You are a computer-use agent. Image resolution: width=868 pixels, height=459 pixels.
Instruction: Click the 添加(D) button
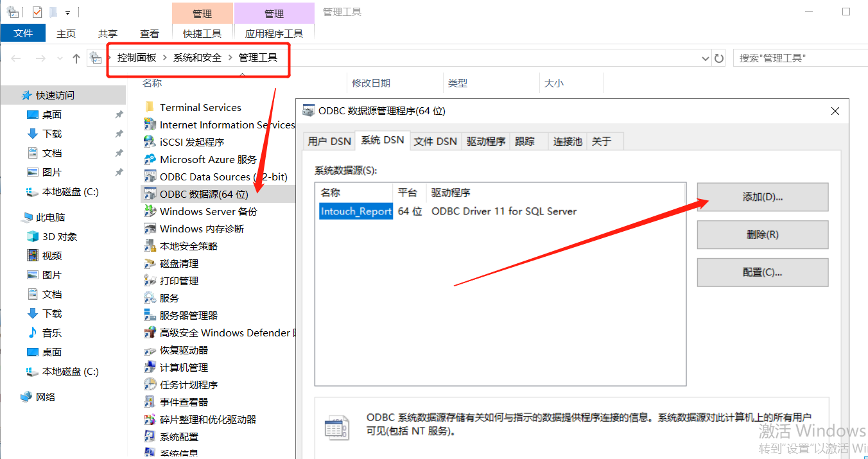[x=762, y=197]
